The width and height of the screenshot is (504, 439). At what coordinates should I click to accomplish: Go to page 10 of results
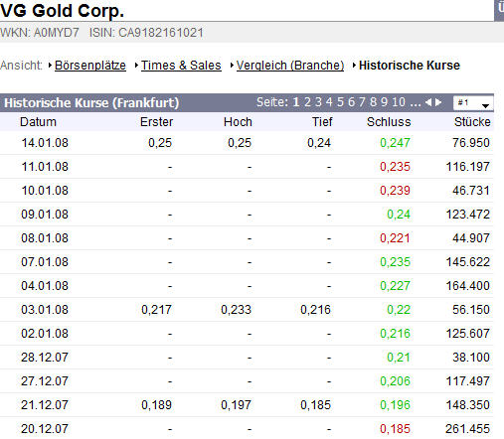click(399, 102)
